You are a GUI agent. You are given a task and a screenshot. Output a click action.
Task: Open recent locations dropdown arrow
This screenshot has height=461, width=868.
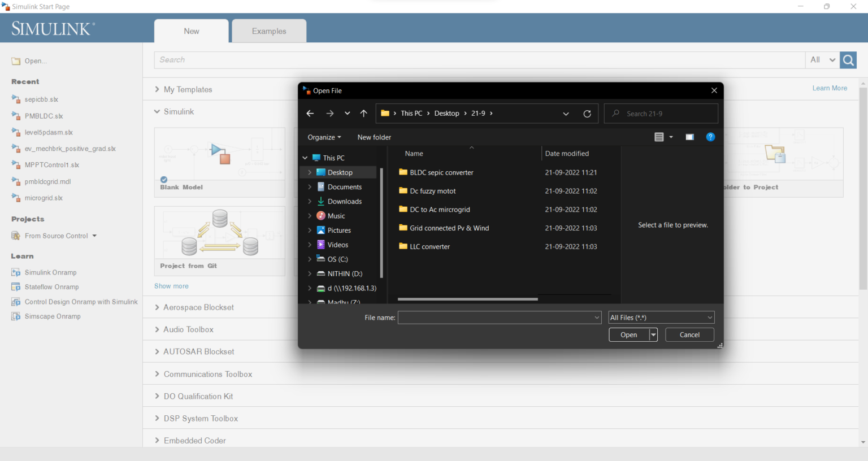pyautogui.click(x=347, y=114)
